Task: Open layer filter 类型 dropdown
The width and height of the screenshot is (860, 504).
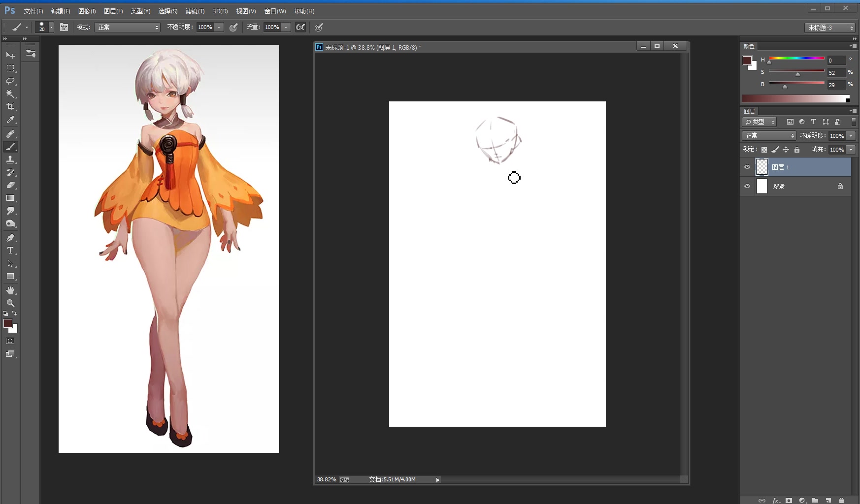Action: [760, 122]
